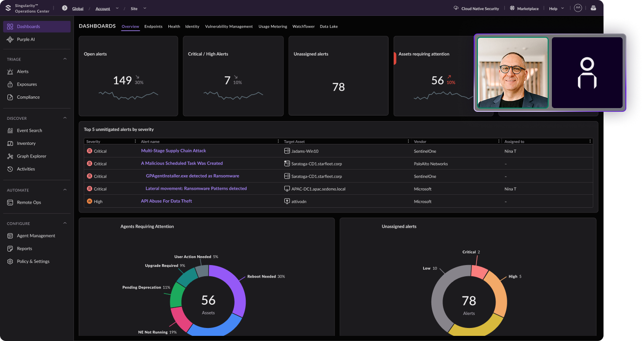This screenshot has width=644, height=341.
Task: Collapse the DISCOVER section chevron
Action: tap(65, 118)
